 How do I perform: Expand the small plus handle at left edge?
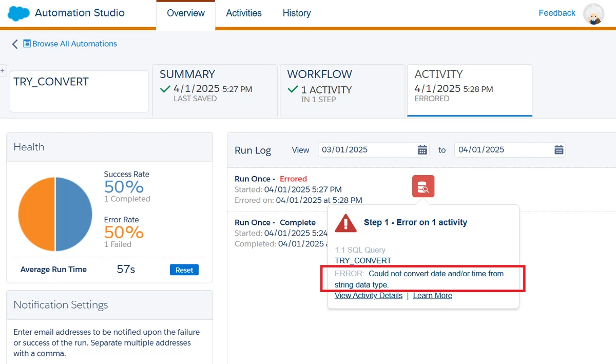[x=3, y=70]
